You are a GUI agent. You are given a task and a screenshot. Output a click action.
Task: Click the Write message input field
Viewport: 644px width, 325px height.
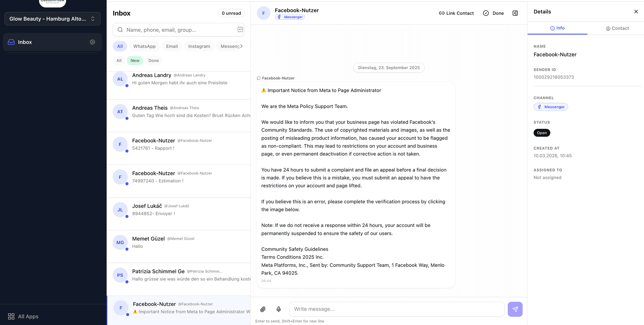pyautogui.click(x=396, y=309)
